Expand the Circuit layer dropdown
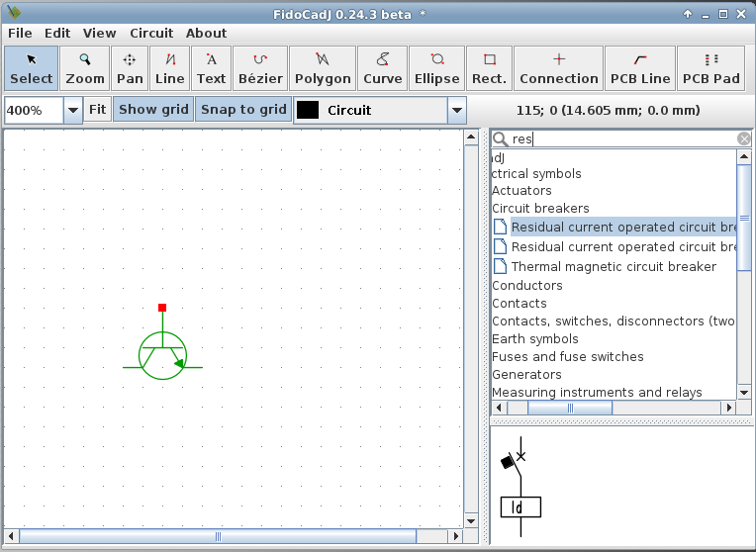 456,111
